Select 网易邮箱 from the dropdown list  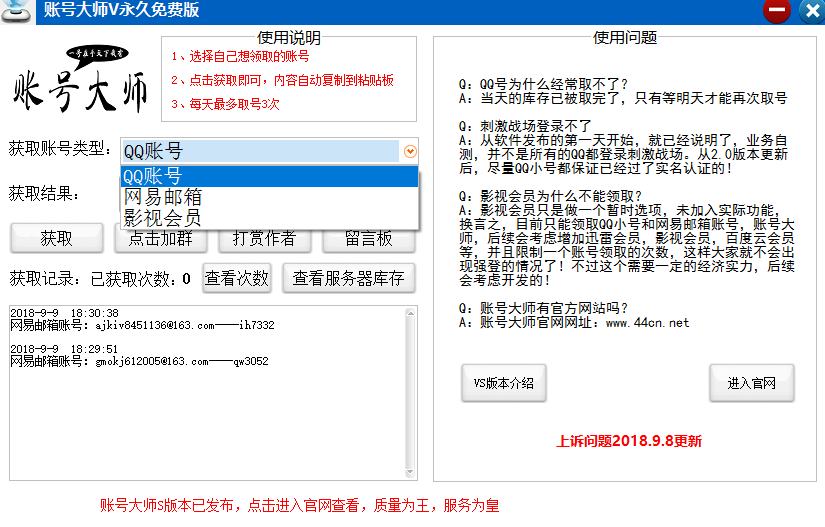[269, 197]
